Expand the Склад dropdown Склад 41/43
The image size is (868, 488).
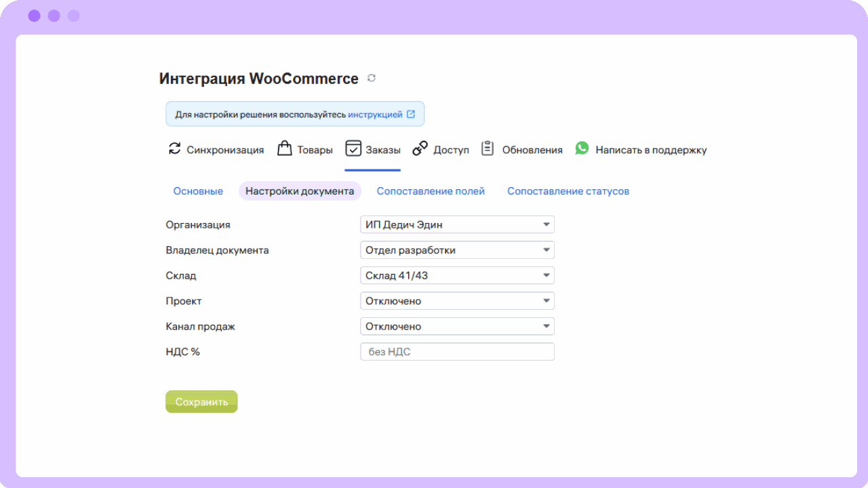457,275
